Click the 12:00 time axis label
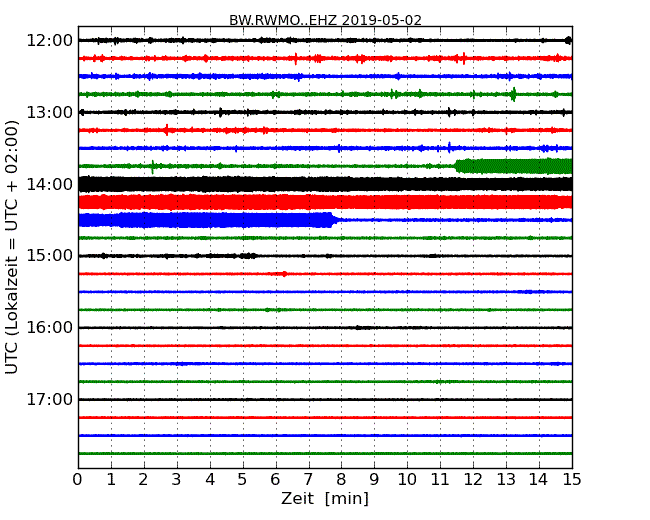Image resolution: width=650 pixels, height=520 pixels. (x=49, y=41)
